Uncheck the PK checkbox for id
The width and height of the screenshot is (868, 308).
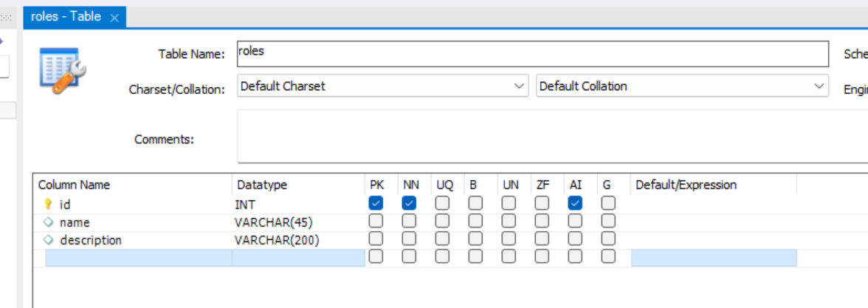point(376,203)
